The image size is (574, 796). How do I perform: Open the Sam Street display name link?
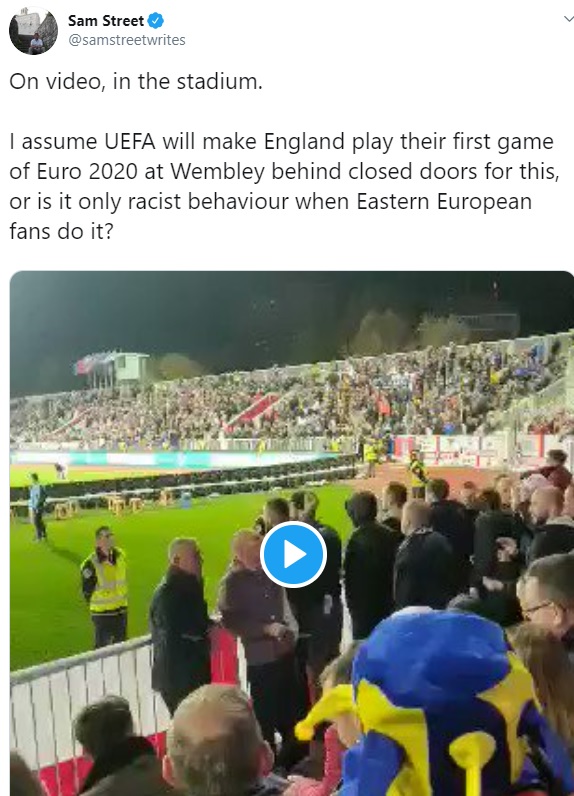106,21
